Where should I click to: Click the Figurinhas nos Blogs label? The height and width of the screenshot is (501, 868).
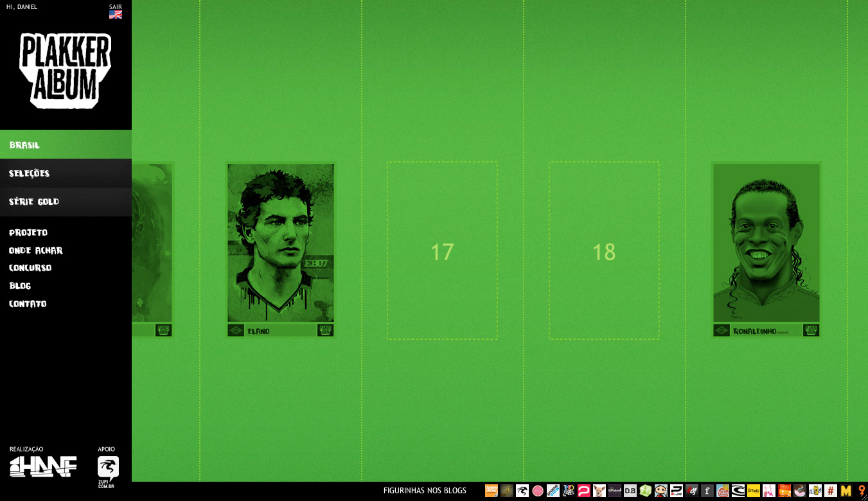click(425, 491)
